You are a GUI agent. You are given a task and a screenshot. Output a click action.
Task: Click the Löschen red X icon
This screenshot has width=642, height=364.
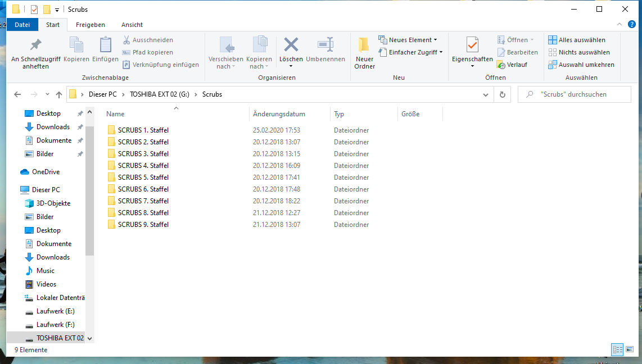pyautogui.click(x=291, y=44)
